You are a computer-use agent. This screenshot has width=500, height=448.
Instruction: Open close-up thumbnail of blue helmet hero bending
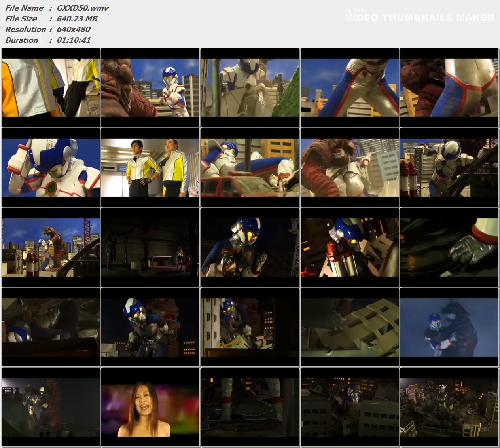(51, 167)
